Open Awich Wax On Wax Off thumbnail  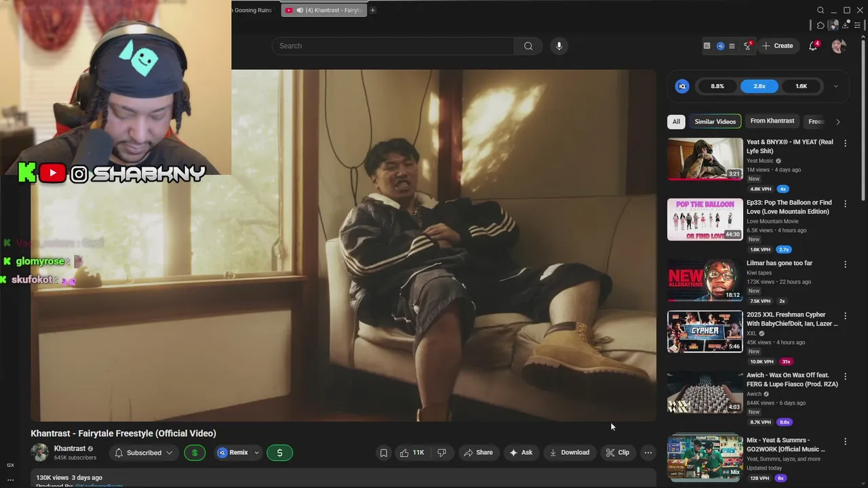[x=705, y=392]
